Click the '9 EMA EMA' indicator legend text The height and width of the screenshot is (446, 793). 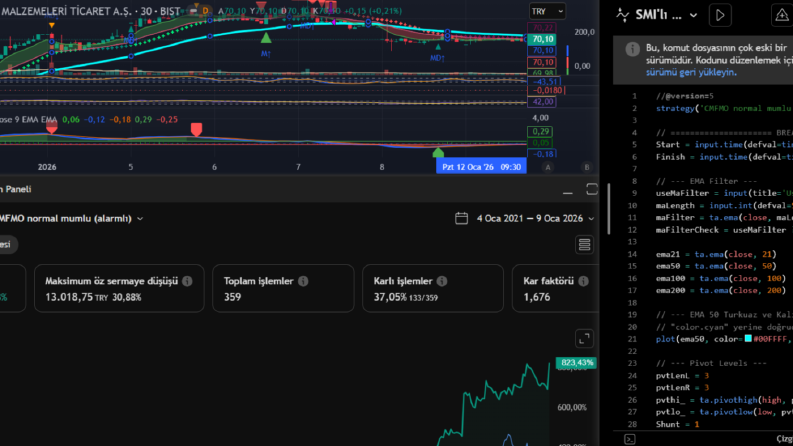point(35,120)
